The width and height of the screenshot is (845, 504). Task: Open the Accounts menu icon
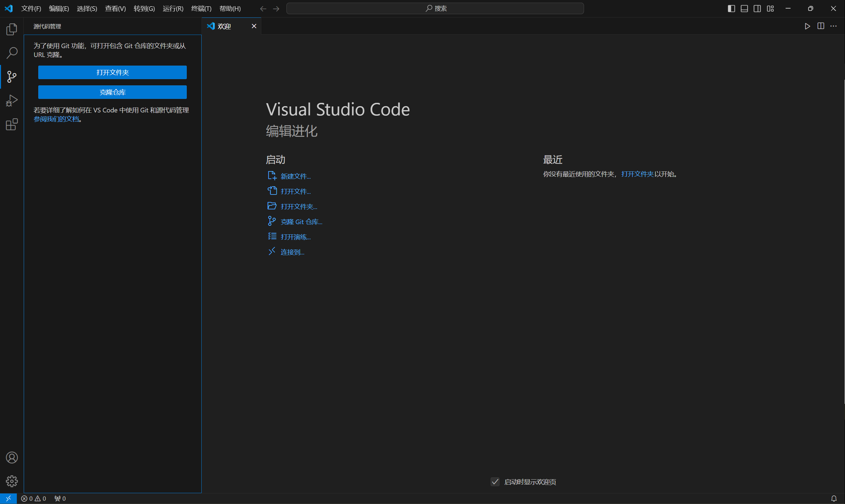point(12,458)
